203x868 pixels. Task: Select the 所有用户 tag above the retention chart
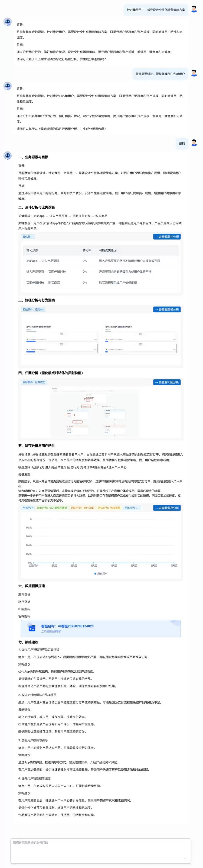click(x=28, y=508)
